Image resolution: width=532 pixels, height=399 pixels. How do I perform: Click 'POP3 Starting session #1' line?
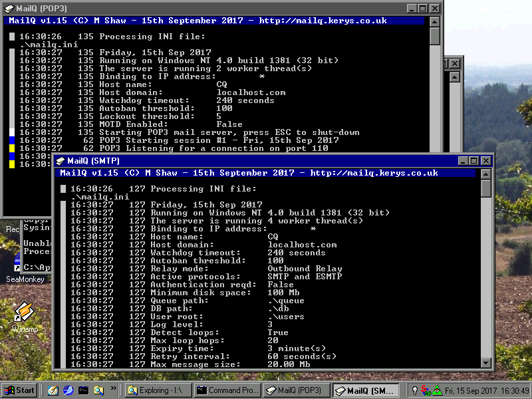click(x=179, y=140)
